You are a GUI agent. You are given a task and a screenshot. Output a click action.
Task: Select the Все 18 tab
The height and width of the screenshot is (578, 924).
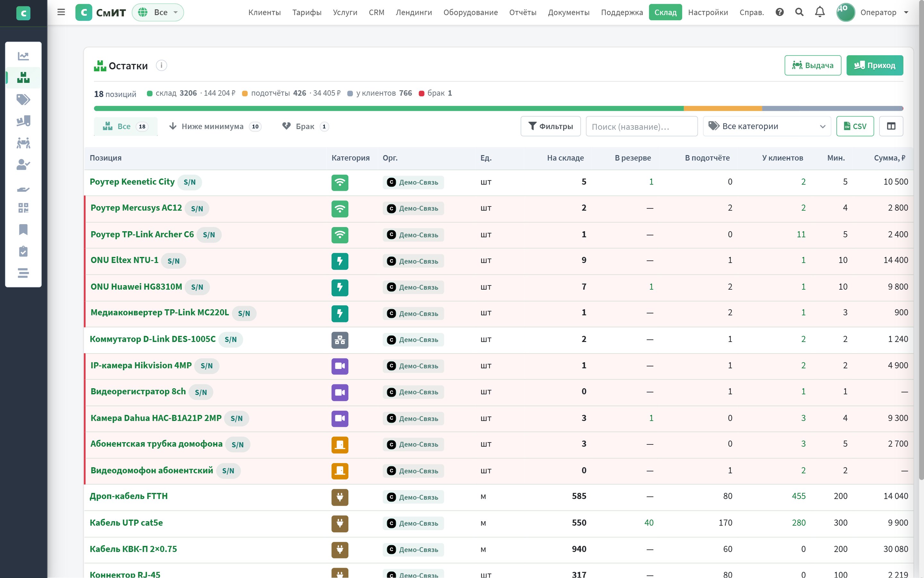[126, 126]
